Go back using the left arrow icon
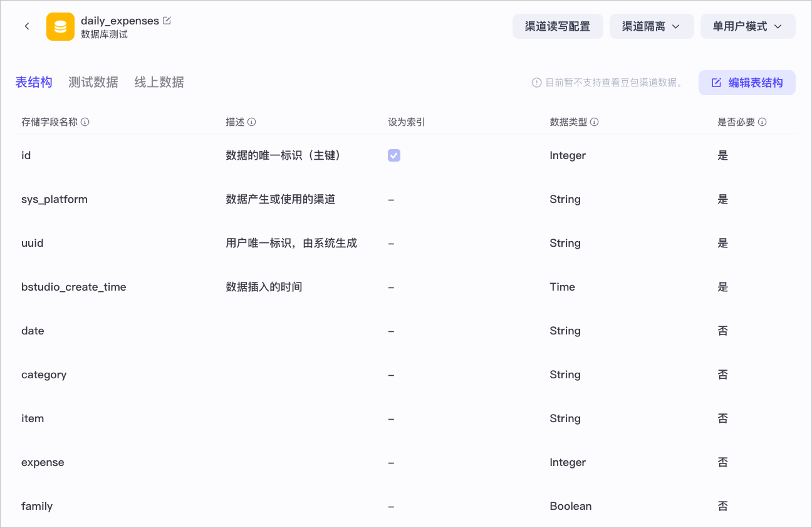Viewport: 812px width, 528px height. pos(27,26)
